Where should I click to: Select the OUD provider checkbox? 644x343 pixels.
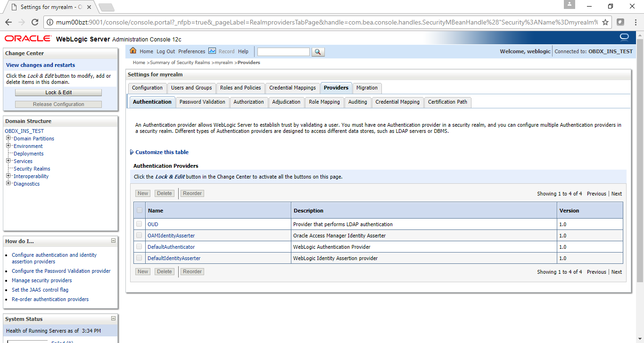tap(139, 224)
